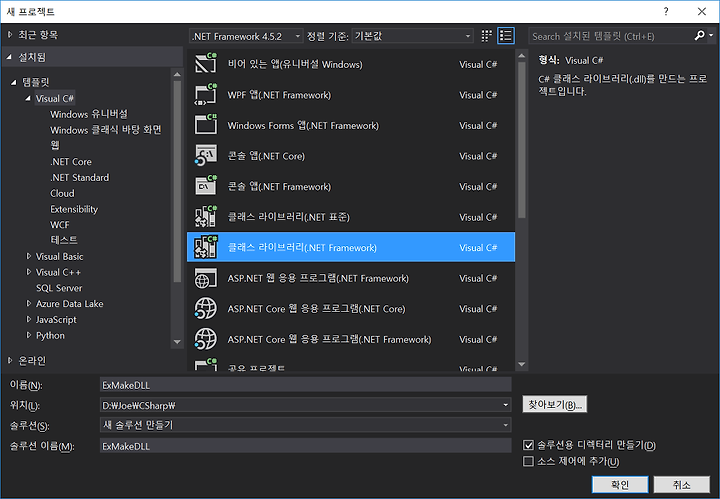
Task: Collapse the Visual C# tree node
Action: 28,98
